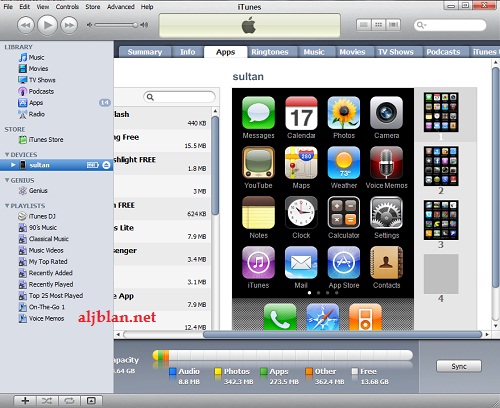Image resolution: width=500 pixels, height=408 pixels.
Task: Toggle repeat mode in bottom bar
Action: [69, 401]
